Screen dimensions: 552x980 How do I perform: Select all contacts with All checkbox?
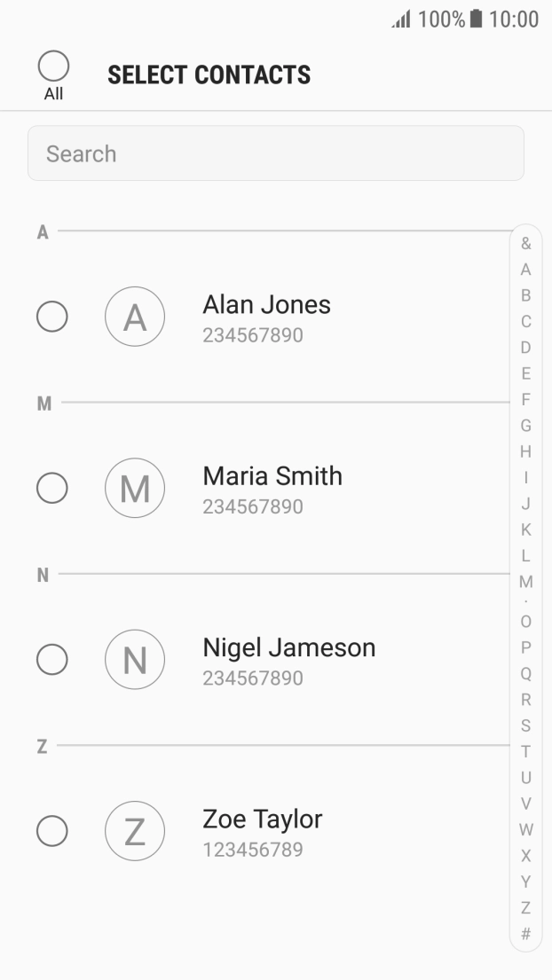(53, 67)
